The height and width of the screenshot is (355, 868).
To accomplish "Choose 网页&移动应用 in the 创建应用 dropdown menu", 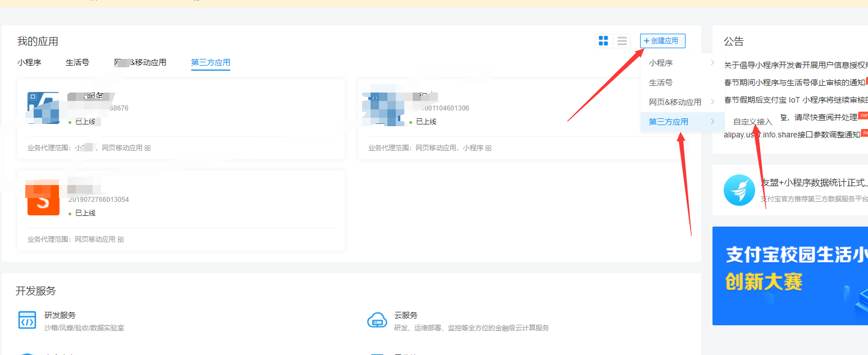I will click(682, 102).
